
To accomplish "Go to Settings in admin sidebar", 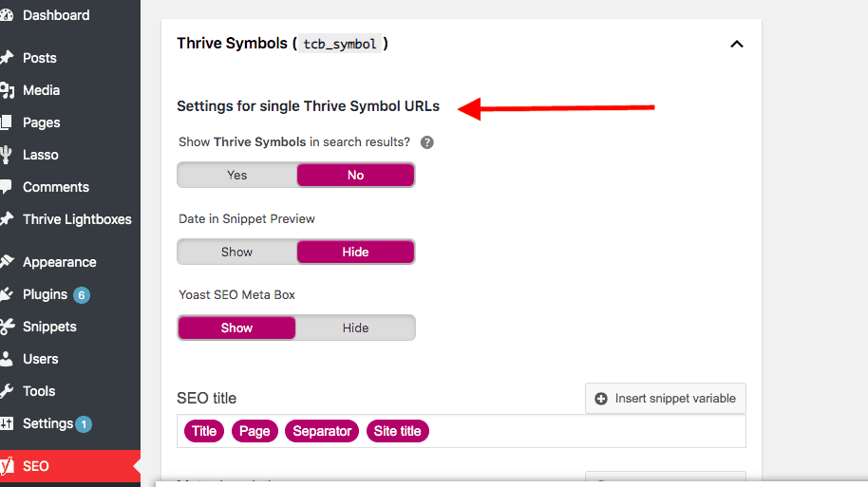I will [47, 424].
